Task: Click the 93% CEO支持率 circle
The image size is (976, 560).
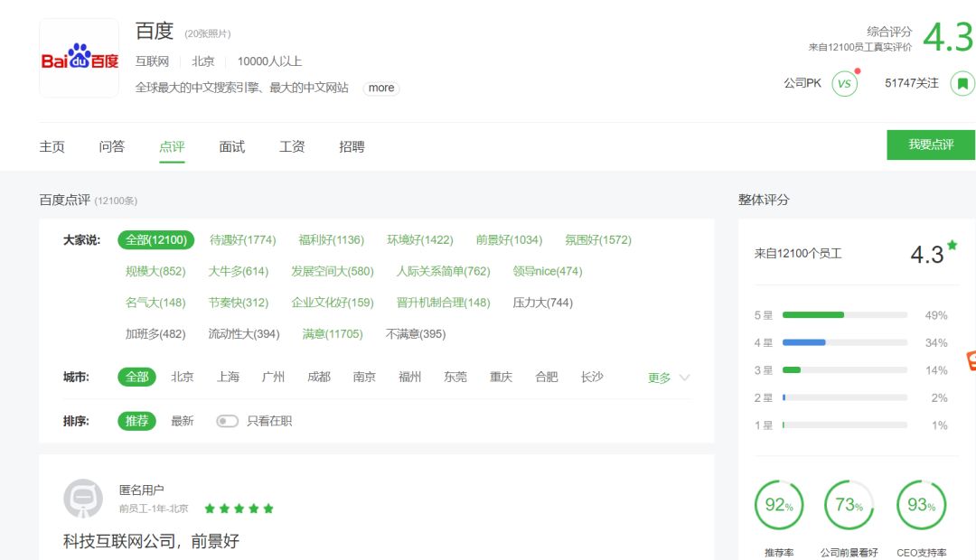Action: 921,505
